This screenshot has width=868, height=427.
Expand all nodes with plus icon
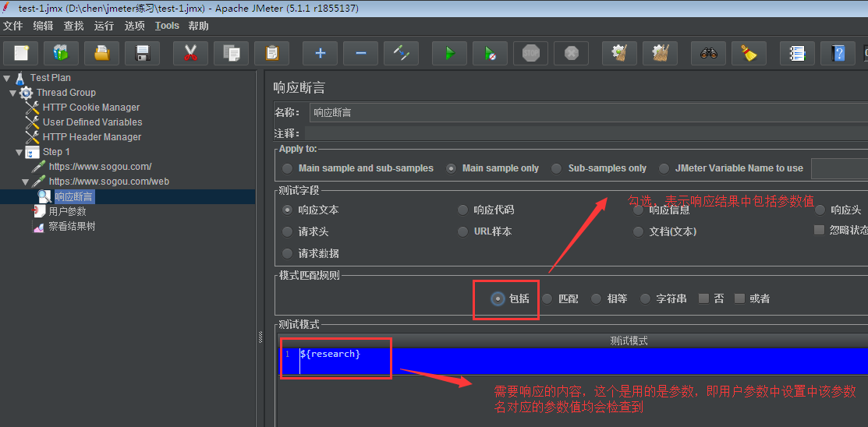pyautogui.click(x=320, y=53)
